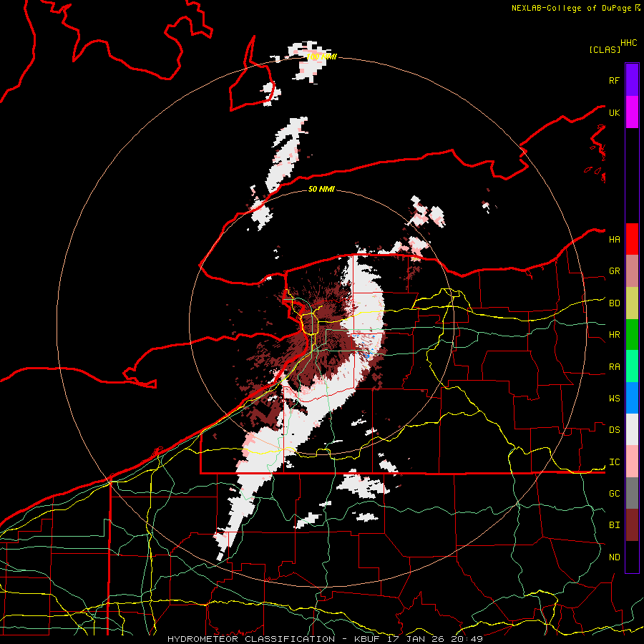Select the WS legend label

point(614,399)
